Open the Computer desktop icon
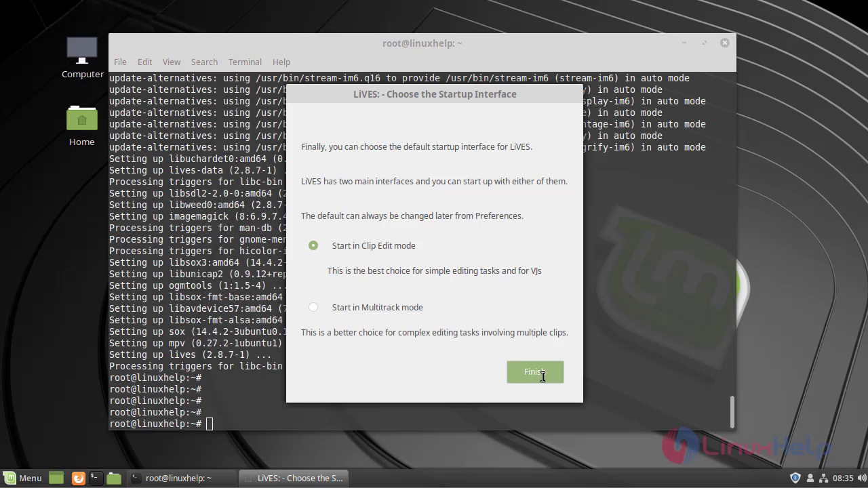This screenshot has height=488, width=868. (x=82, y=58)
